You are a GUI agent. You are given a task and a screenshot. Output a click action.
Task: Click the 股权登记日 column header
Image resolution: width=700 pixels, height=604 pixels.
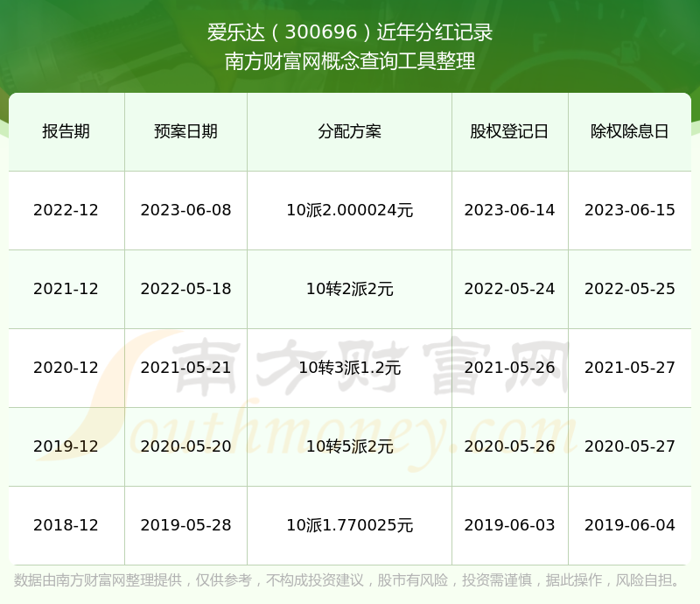(509, 131)
